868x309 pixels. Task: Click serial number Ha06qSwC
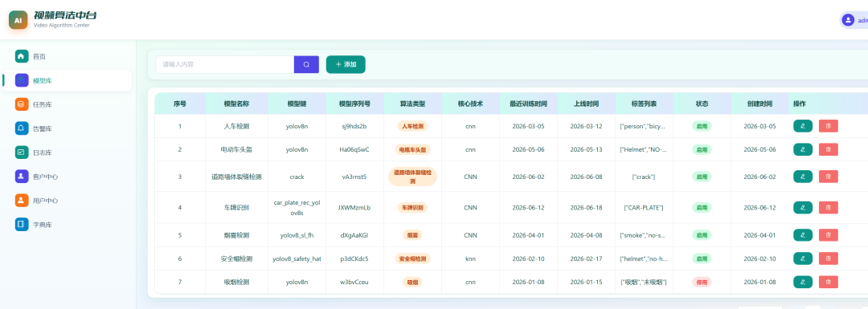click(x=354, y=149)
